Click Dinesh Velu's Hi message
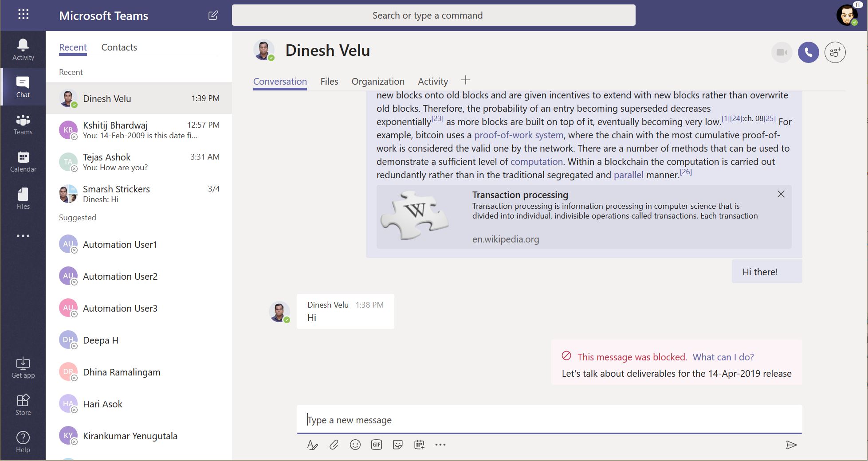The width and height of the screenshot is (868, 461). (345, 311)
